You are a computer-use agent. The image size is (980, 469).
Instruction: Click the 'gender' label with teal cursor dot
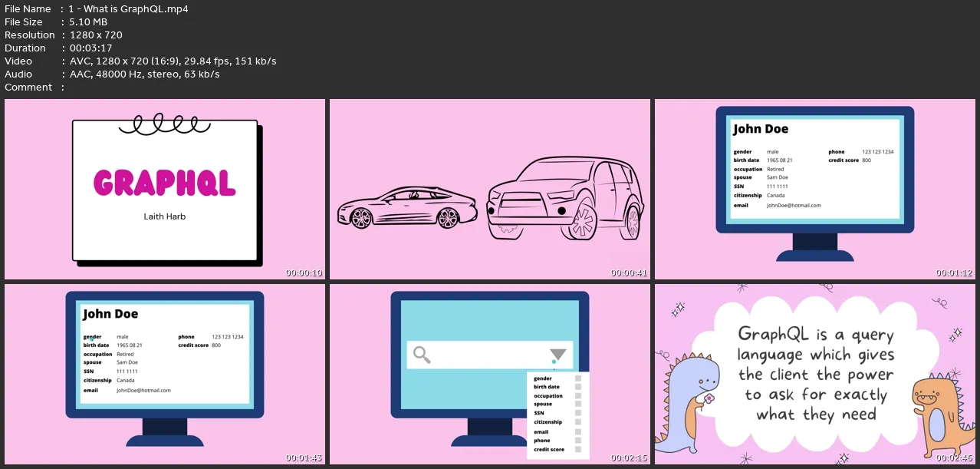92,337
